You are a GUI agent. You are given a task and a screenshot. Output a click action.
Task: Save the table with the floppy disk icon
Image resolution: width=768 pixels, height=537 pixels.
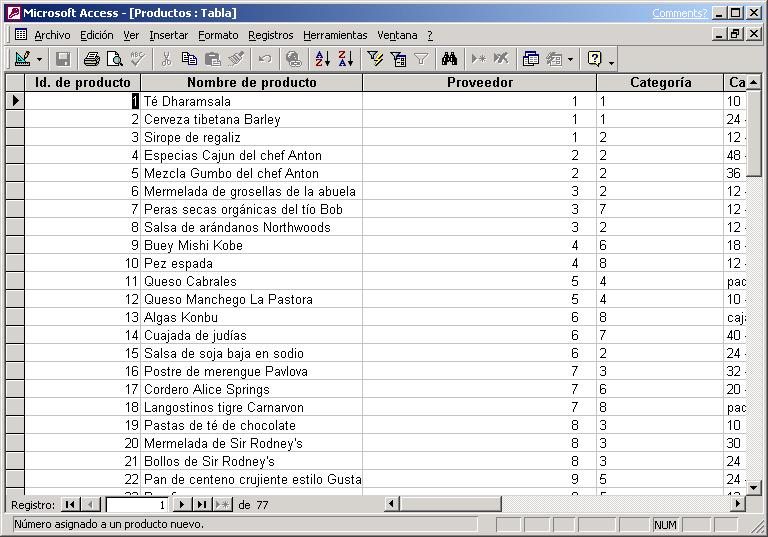63,59
